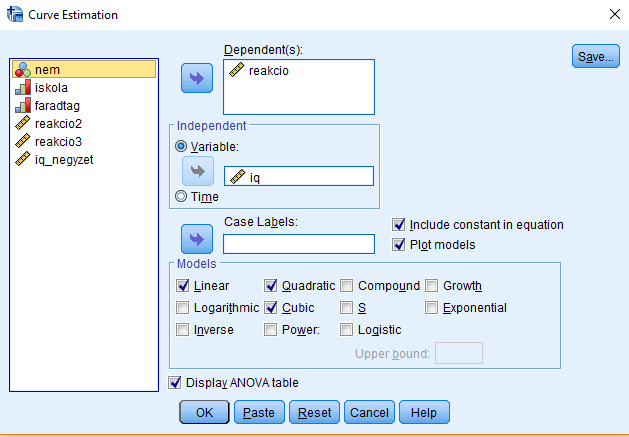Uncheck Include constant in equation
The height and width of the screenshot is (437, 629).
point(398,225)
